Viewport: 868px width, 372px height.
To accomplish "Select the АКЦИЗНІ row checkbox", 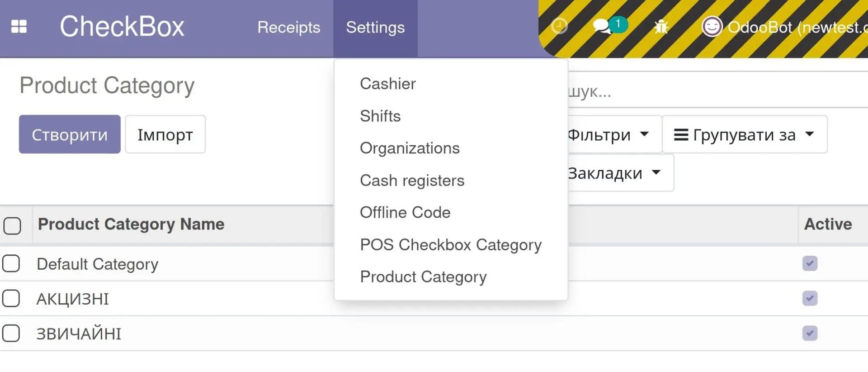I will [x=11, y=299].
